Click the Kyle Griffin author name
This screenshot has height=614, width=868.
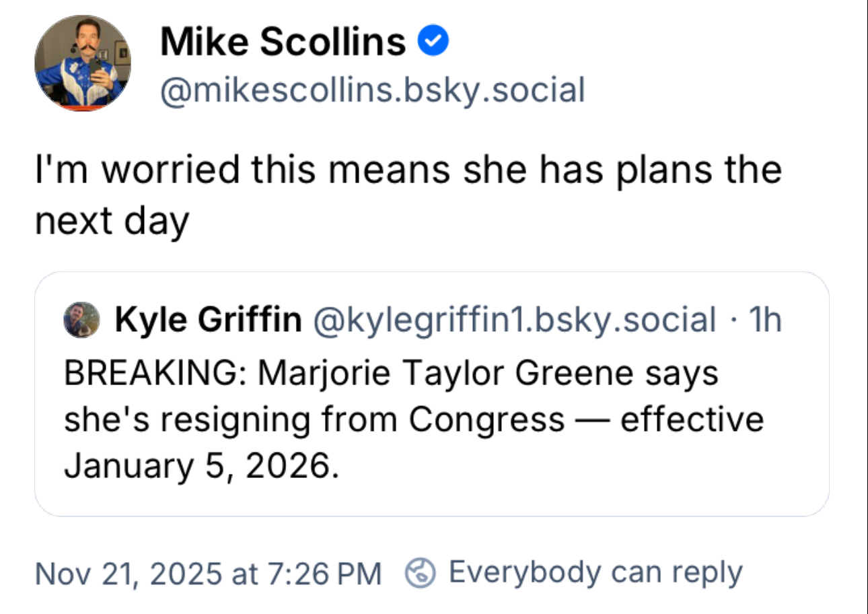pos(209,320)
